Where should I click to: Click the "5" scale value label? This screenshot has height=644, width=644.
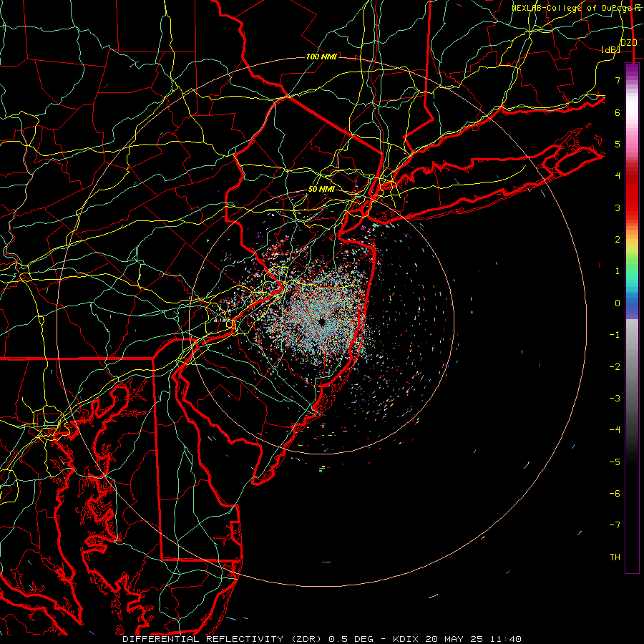618,144
